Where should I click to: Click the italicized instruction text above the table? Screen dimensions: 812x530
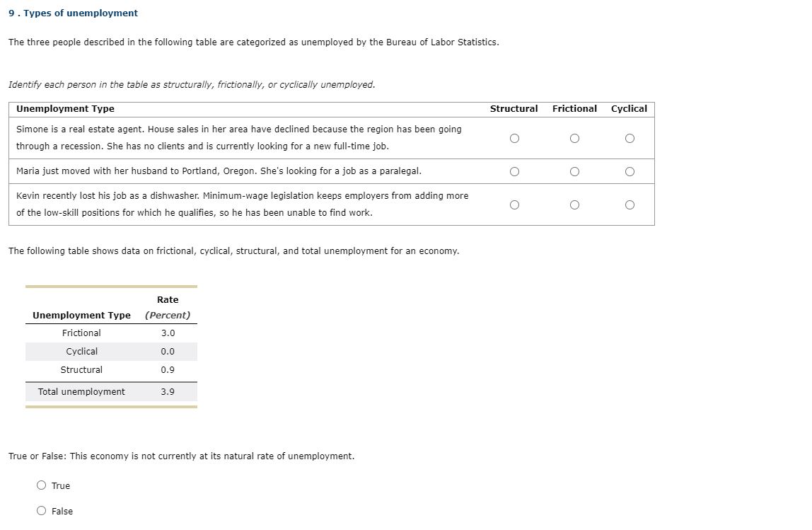click(x=192, y=84)
